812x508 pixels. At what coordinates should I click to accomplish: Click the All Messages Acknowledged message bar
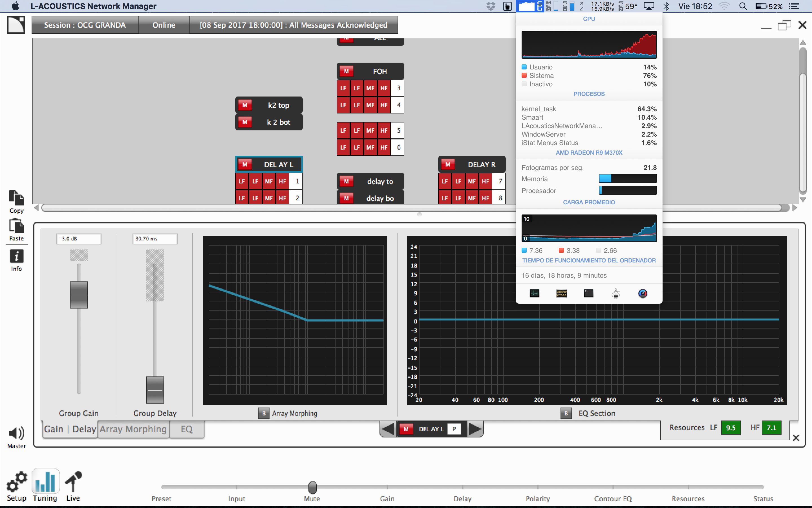coord(294,25)
